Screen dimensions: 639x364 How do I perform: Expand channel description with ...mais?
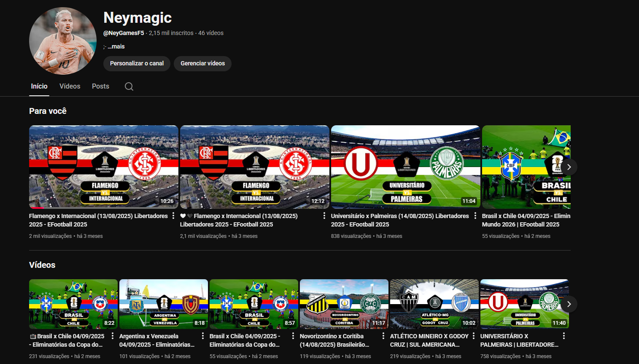click(116, 46)
